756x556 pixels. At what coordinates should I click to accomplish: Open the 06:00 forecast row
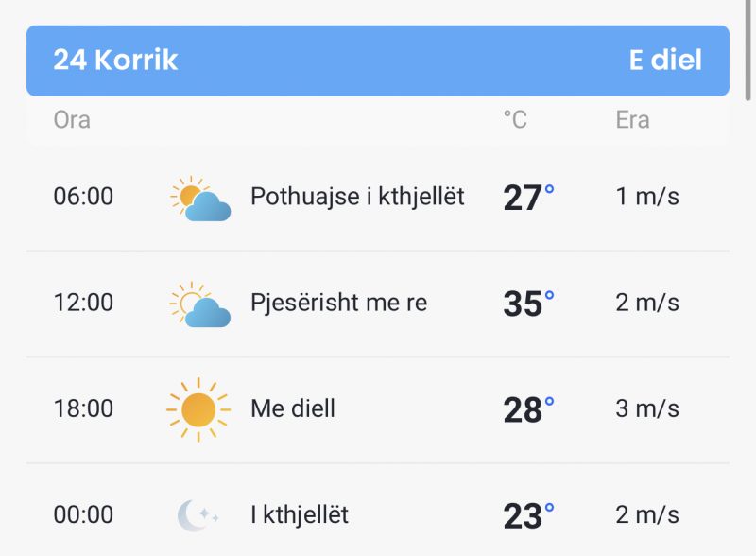coord(378,198)
